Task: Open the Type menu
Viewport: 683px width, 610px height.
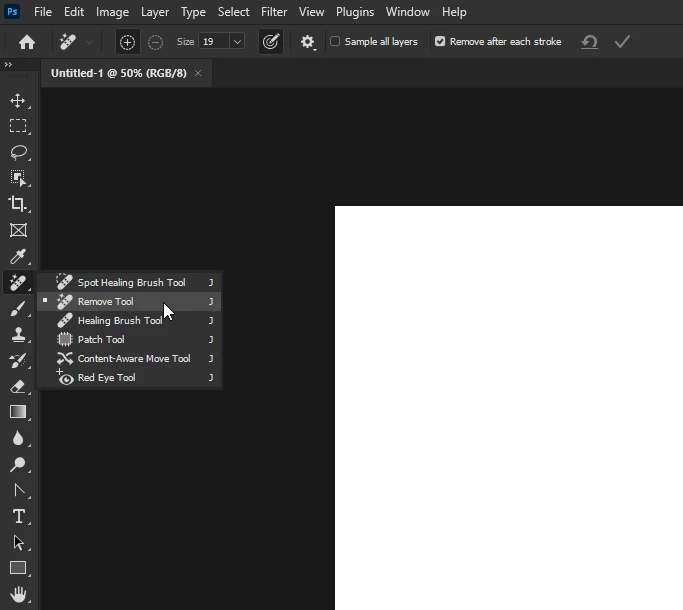Action: 193,12
